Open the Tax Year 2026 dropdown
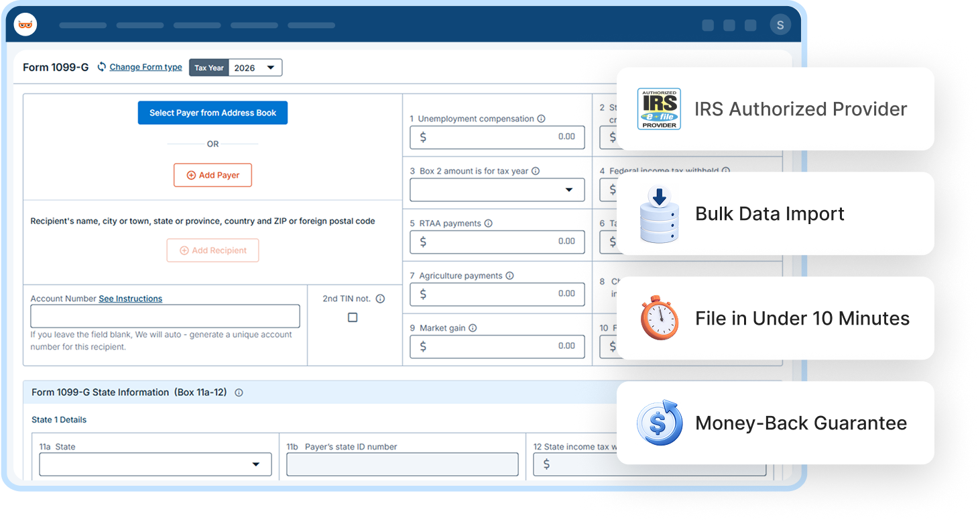Screen dimensions: 980x522 (255, 68)
